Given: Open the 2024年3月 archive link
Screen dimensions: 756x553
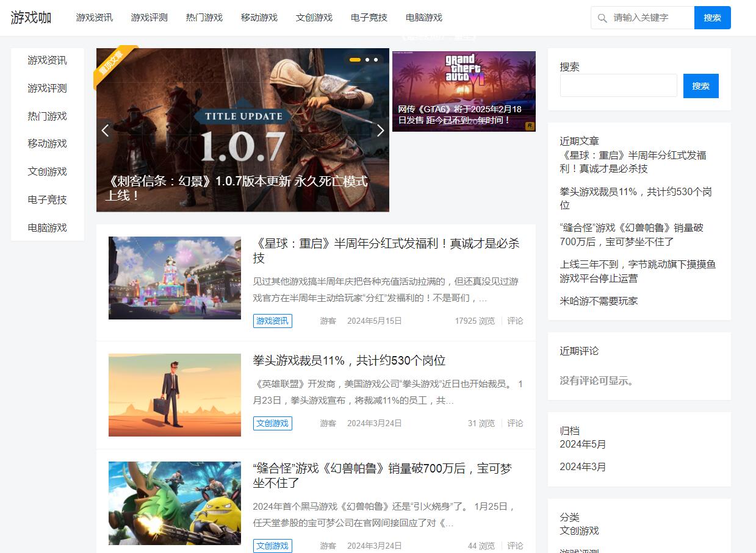Looking at the screenshot, I should [583, 467].
